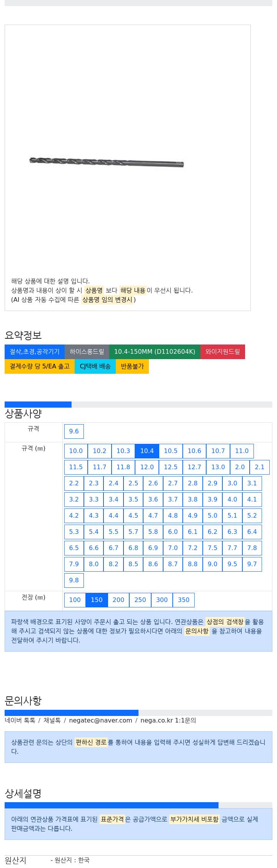Click the CJ택배 배송 badge
Screen dimensions: 277x868
(x=95, y=366)
